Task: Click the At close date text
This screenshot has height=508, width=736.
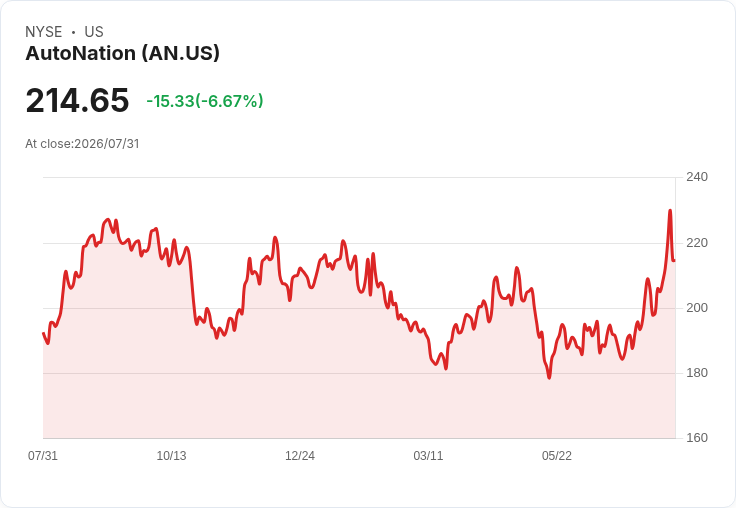Action: (82, 144)
